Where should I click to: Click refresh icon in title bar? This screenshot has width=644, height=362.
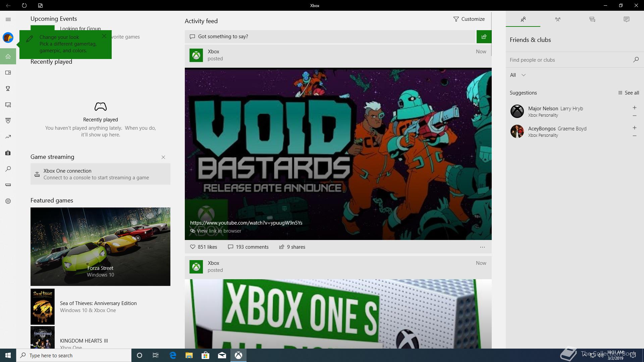pyautogui.click(x=24, y=5)
